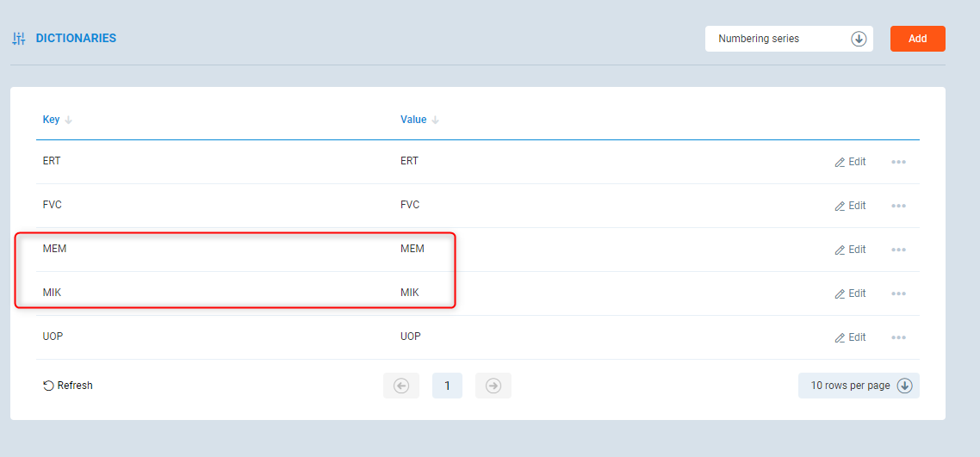This screenshot has height=457, width=980.
Task: Select page 1 in pagination
Action: coord(447,386)
